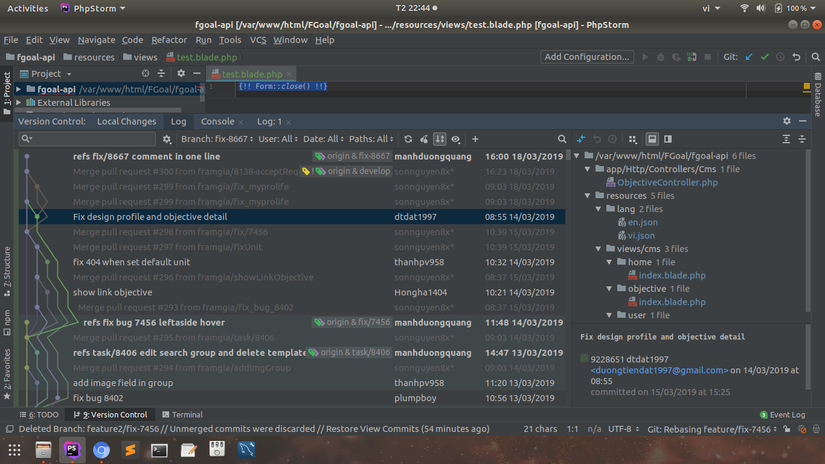Open the Date: All filter dropdown
Image resolution: width=825 pixels, height=464 pixels.
323,139
